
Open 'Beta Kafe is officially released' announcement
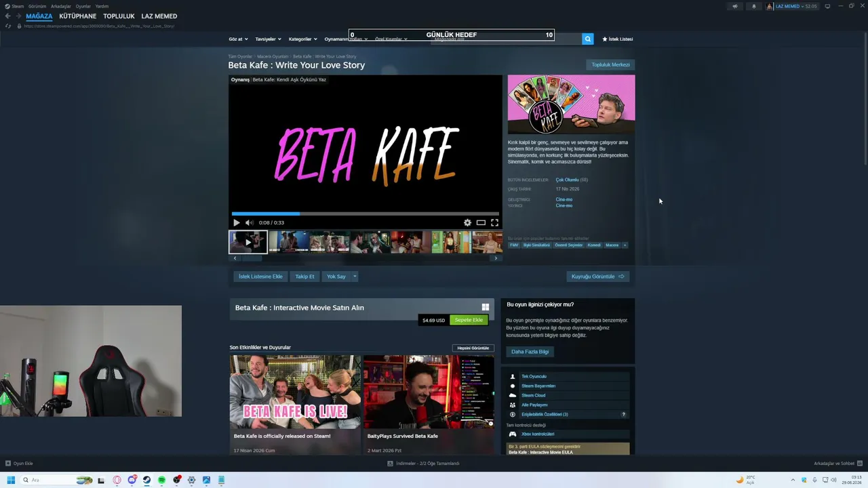(x=295, y=405)
